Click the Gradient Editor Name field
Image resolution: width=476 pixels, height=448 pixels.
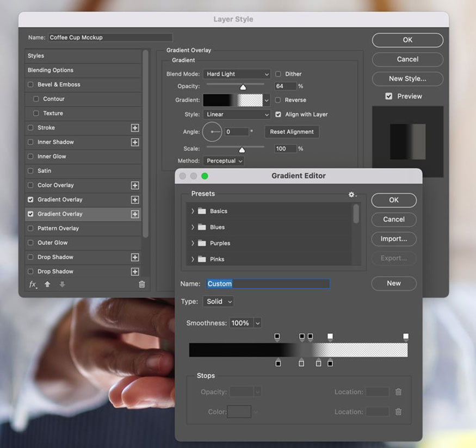268,284
